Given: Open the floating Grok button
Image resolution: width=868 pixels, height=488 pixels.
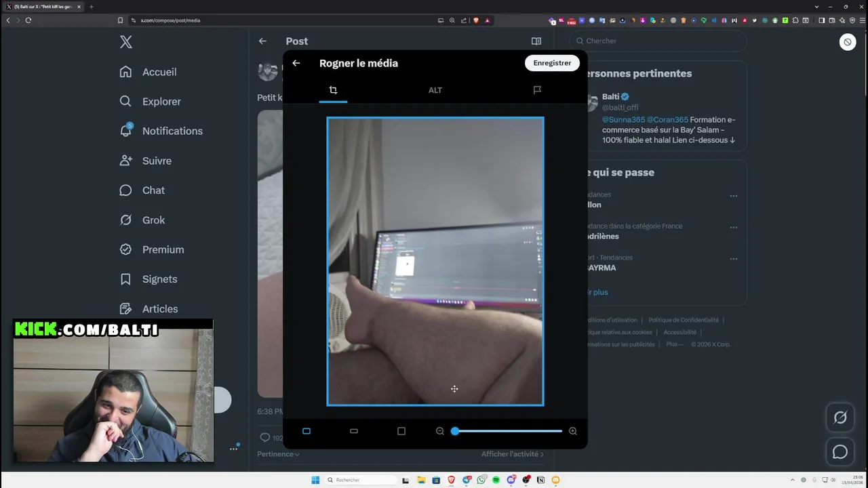Looking at the screenshot, I should click(x=840, y=418).
